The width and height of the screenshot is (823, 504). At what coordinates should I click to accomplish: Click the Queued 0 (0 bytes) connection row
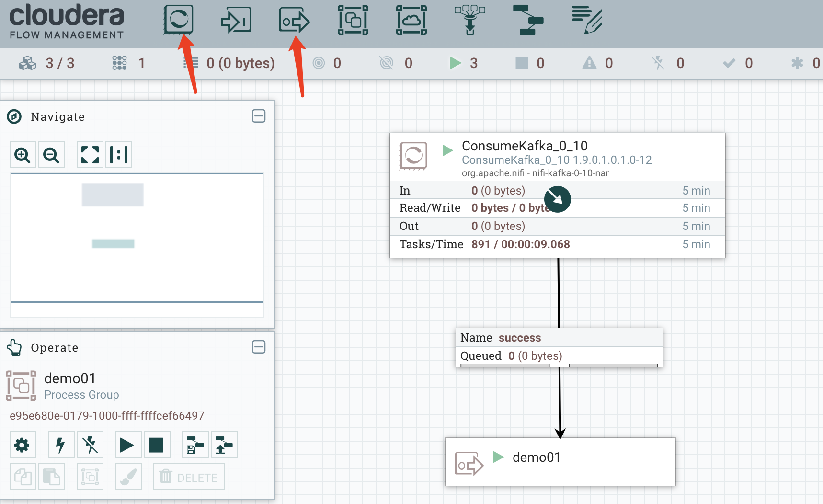pos(559,356)
